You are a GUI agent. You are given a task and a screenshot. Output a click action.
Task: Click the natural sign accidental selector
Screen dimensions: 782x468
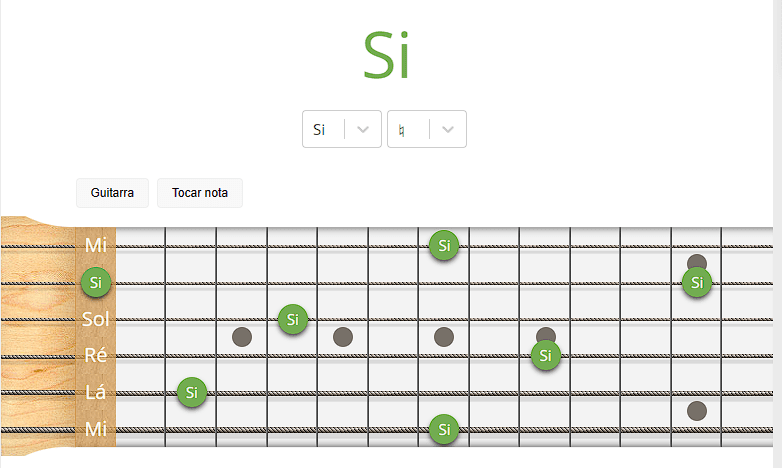pyautogui.click(x=405, y=129)
